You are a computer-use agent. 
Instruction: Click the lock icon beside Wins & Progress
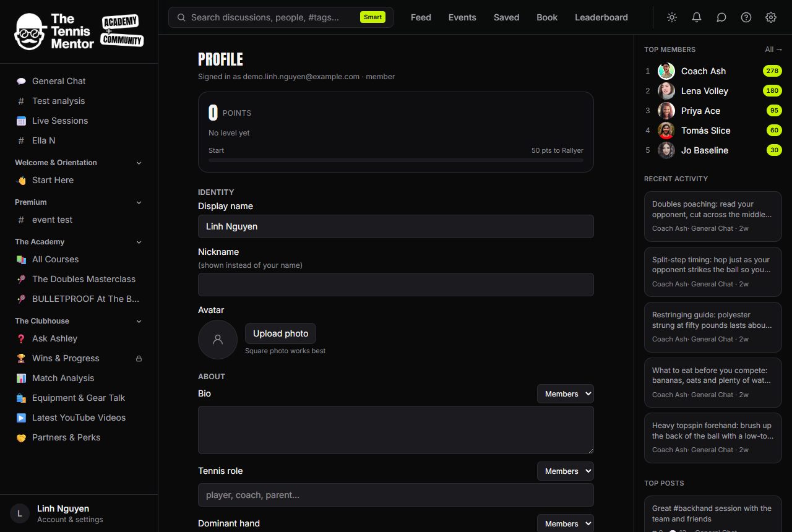(x=139, y=359)
